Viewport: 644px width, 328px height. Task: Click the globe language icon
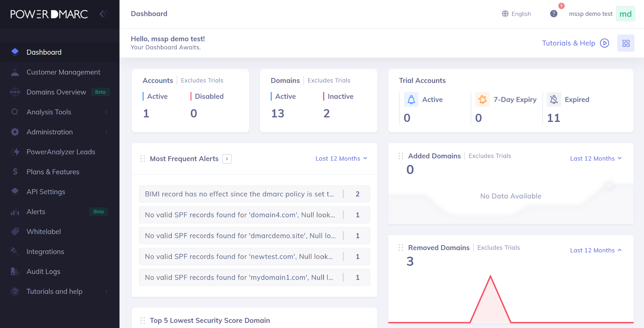505,14
